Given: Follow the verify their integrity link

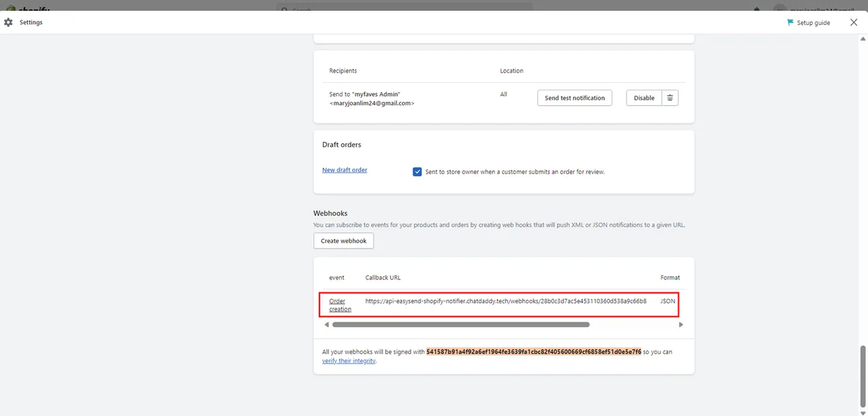Looking at the screenshot, I should [349, 361].
